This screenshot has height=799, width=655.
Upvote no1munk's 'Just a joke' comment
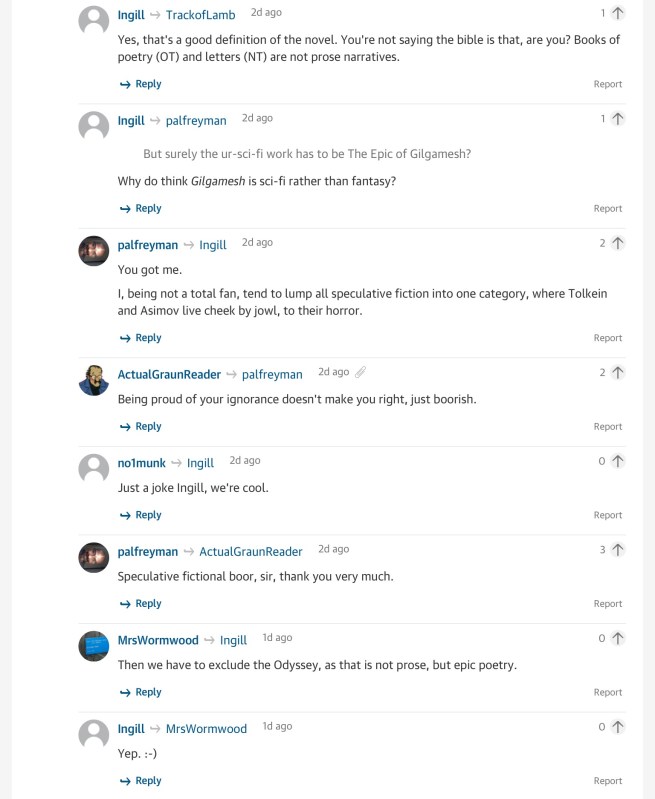coord(617,461)
